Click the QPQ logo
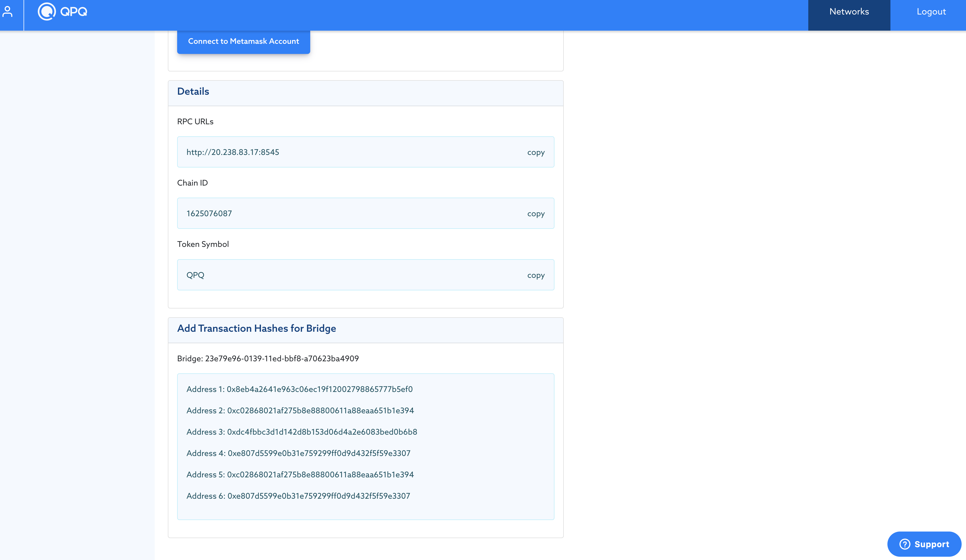This screenshot has height=560, width=966. (62, 11)
